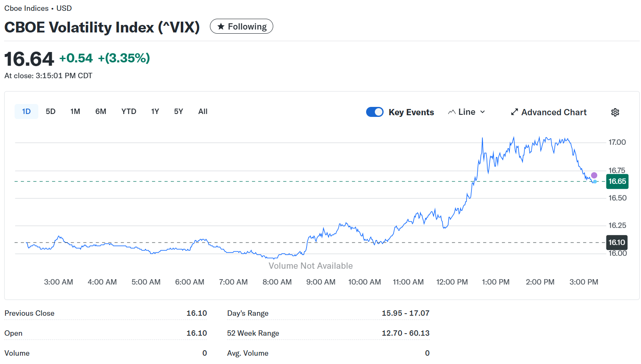Screen dimensions: 641x364
Task: Click the star icon in Following button
Action: 221,27
